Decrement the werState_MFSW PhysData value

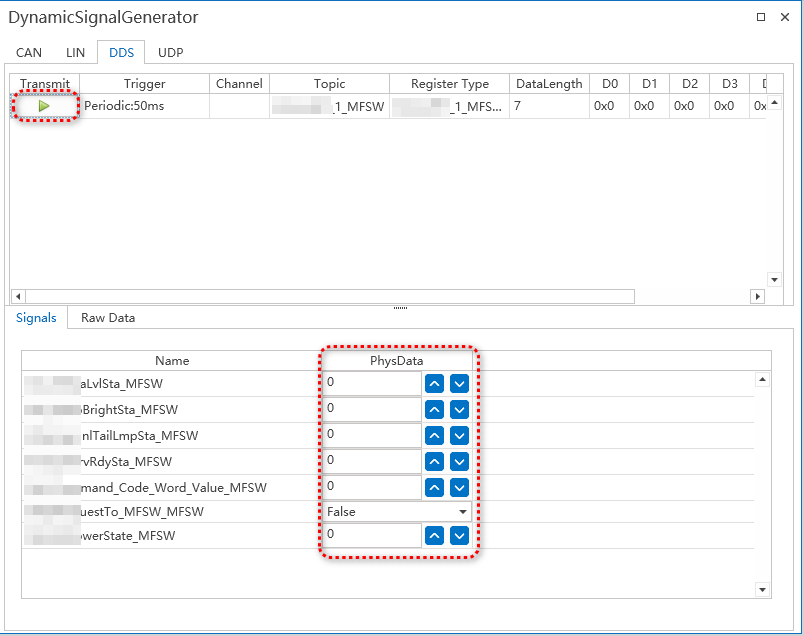pyautogui.click(x=459, y=534)
